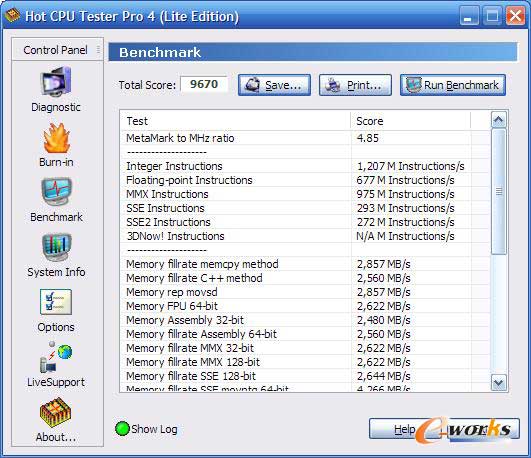531x458 pixels.
Task: Click the results list scroll down arrow
Action: coord(498,383)
